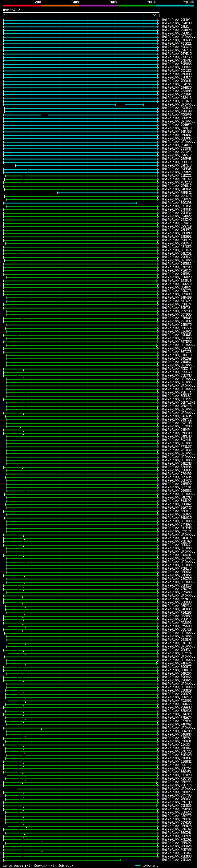This screenshot has width=197, height=868.
Task: Select the UniRef100_B7FUH0 label
Action: [176, 210]
